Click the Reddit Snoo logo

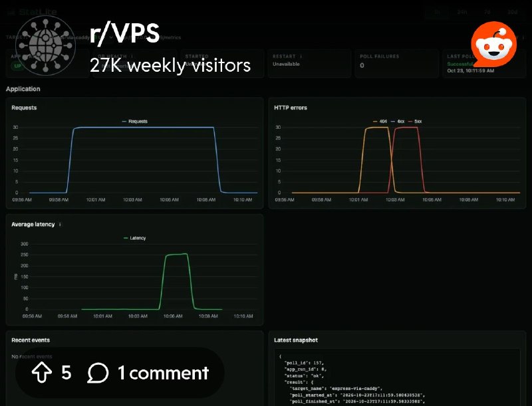493,45
